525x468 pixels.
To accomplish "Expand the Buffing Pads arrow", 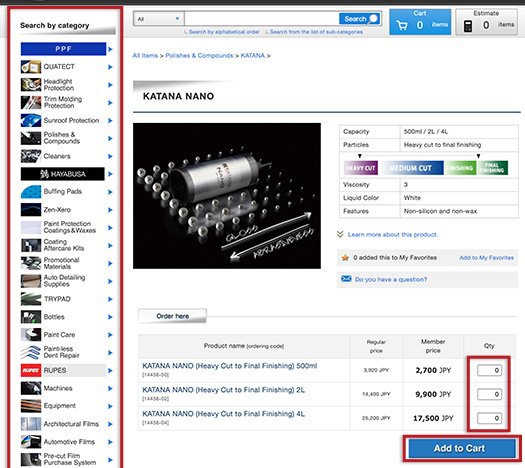I will point(110,192).
